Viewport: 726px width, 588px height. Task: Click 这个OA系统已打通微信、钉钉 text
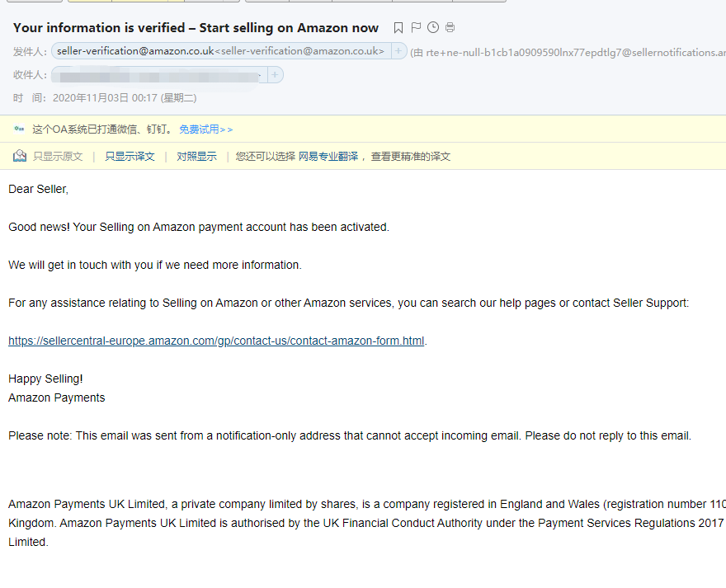point(102,129)
